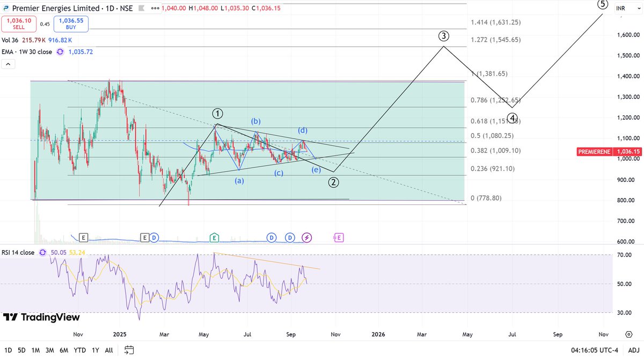644x359 pixels.
Task: Open the first blue dividend D marker
Action: click(154, 237)
